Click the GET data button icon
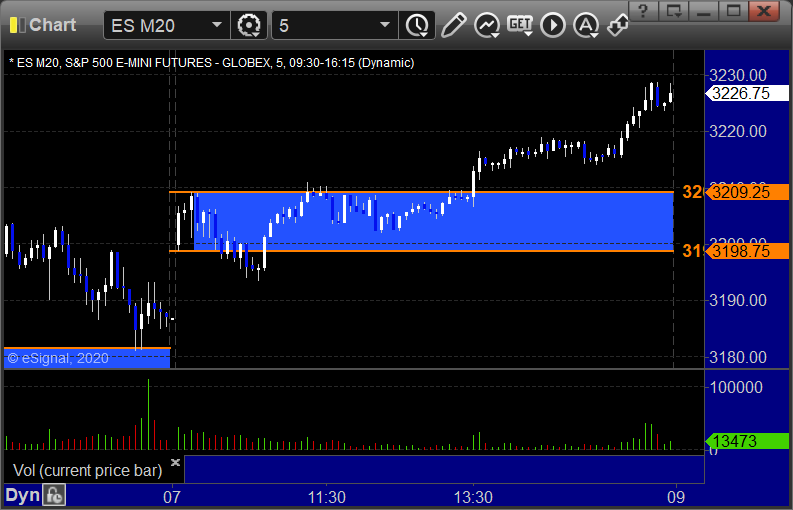 520,25
